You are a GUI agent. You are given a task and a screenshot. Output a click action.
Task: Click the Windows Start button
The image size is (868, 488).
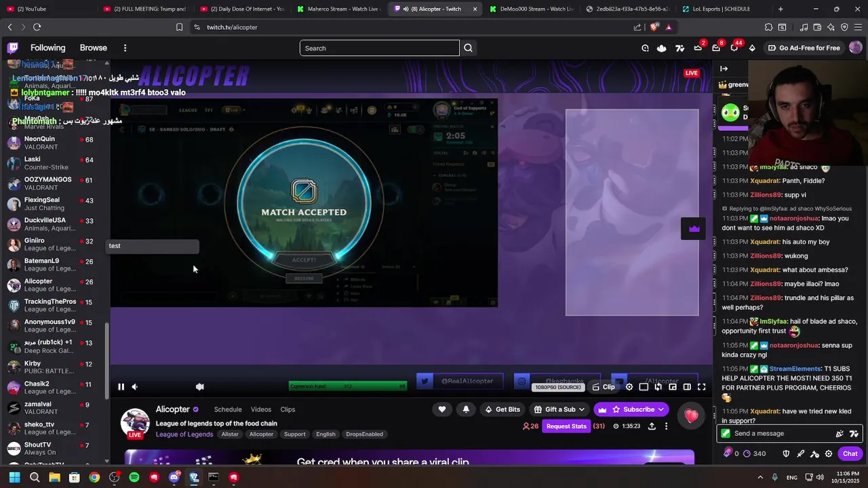pos(15,477)
